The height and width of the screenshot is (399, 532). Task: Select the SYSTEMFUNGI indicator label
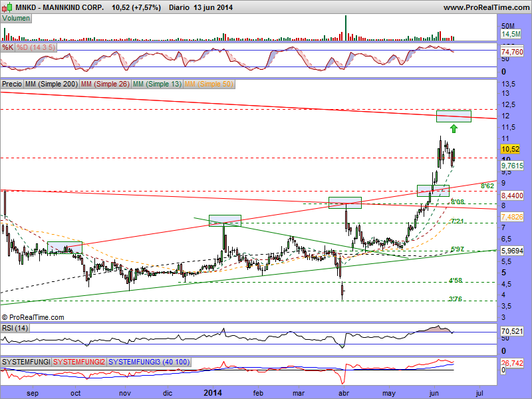26,362
